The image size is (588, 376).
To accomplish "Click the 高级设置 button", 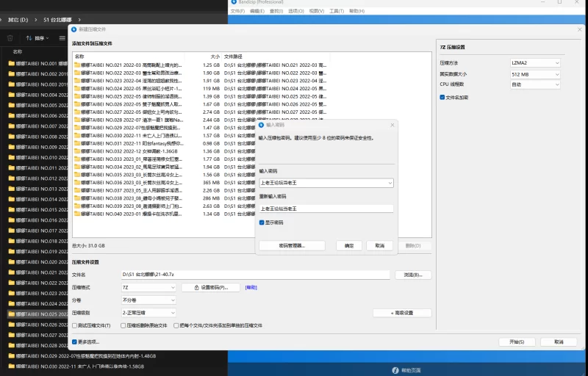I will click(402, 313).
